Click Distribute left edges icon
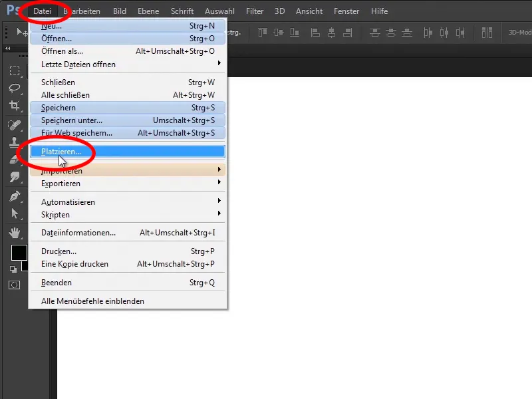The height and width of the screenshot is (399, 532). [x=428, y=33]
